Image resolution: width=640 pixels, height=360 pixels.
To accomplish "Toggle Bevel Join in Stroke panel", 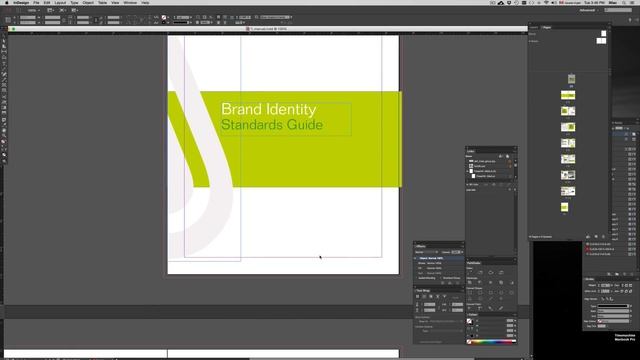I will tap(631, 291).
